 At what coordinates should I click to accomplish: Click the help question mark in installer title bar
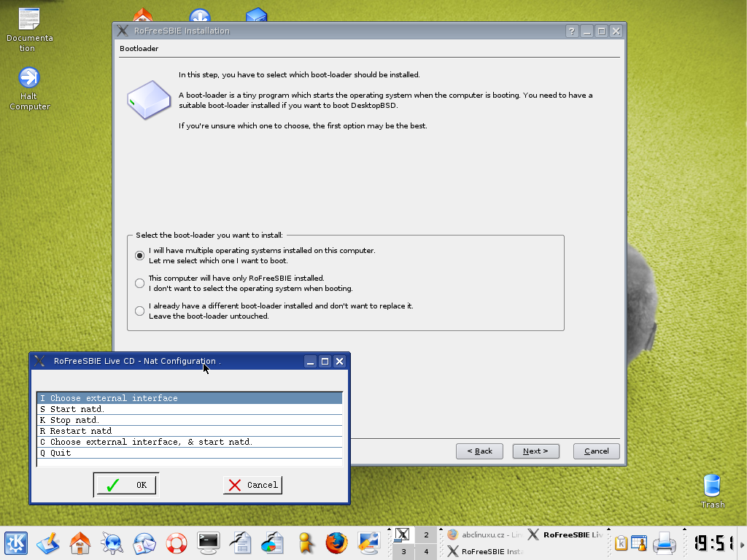pyautogui.click(x=572, y=31)
